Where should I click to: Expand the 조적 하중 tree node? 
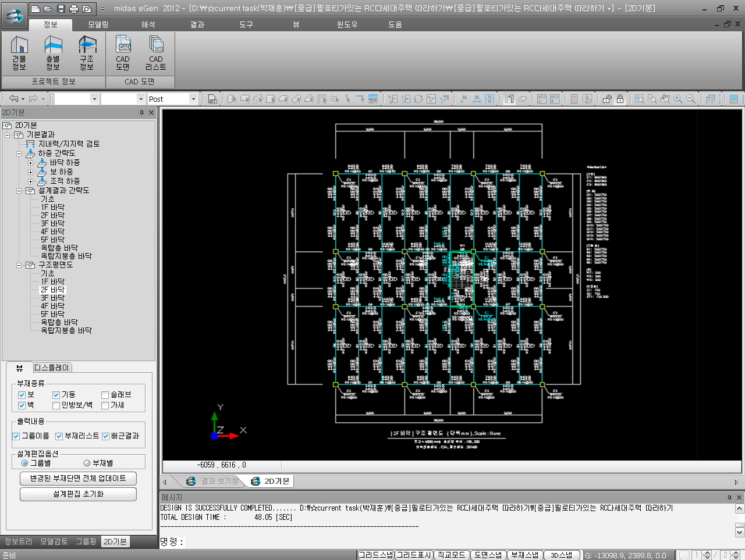[x=30, y=181]
